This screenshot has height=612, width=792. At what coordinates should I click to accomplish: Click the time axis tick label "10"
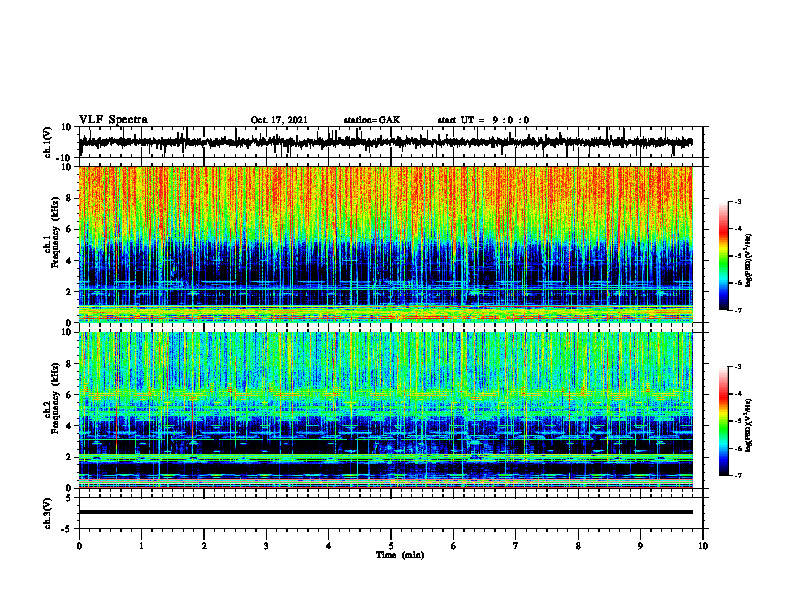pos(703,546)
